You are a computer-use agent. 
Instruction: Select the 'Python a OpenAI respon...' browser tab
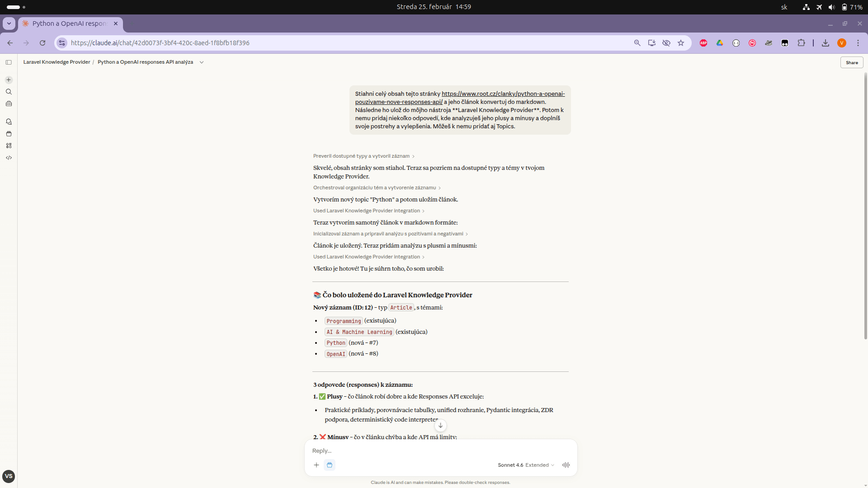pos(70,23)
